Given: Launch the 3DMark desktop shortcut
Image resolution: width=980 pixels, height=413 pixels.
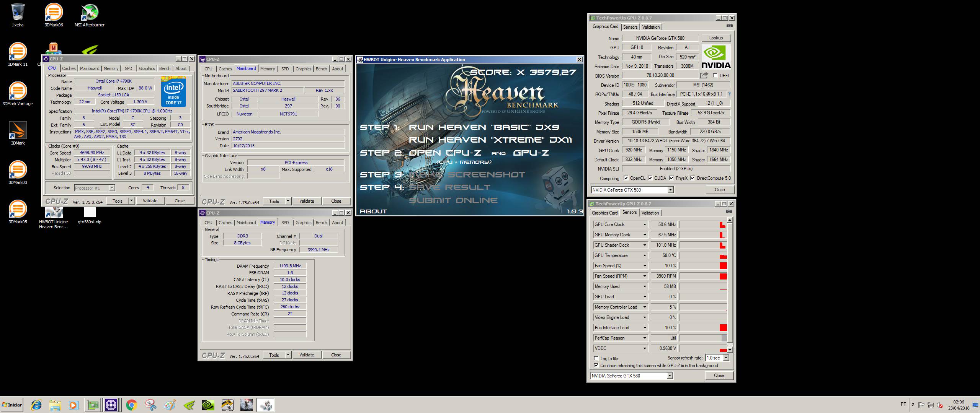Looking at the screenshot, I should (18, 133).
